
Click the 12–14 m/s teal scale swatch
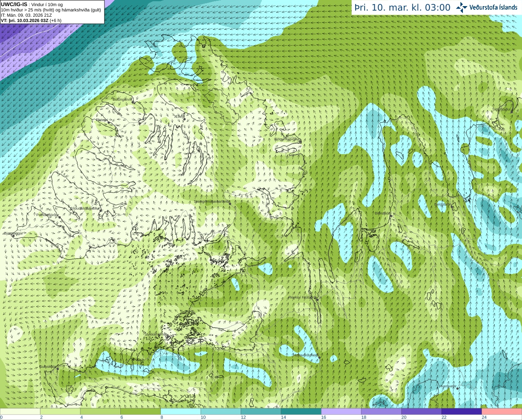tap(261, 411)
